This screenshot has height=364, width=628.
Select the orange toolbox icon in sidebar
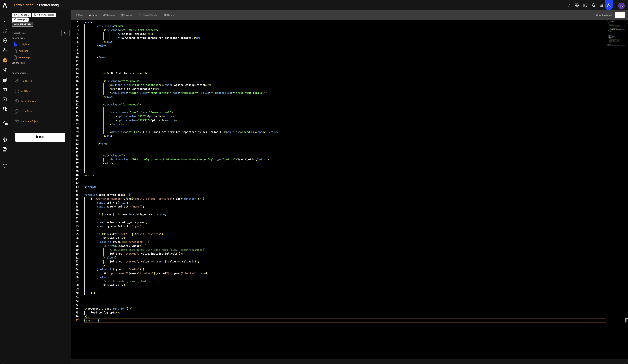[x=4, y=60]
